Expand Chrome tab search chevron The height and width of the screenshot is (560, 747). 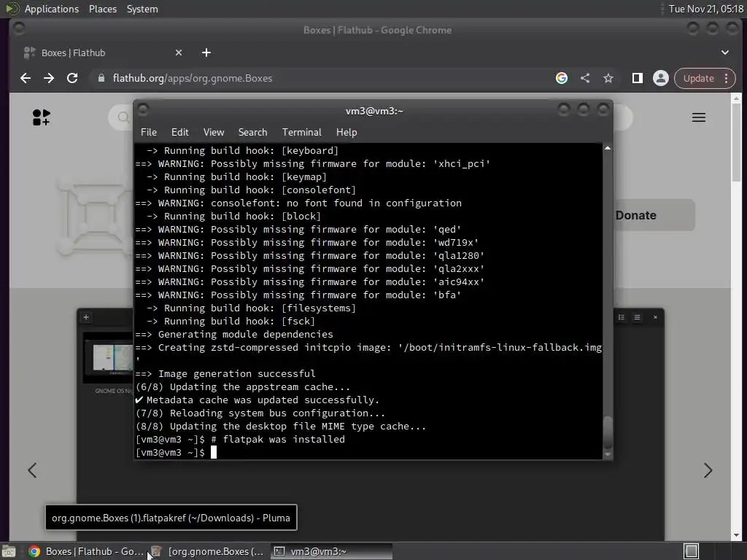[724, 52]
